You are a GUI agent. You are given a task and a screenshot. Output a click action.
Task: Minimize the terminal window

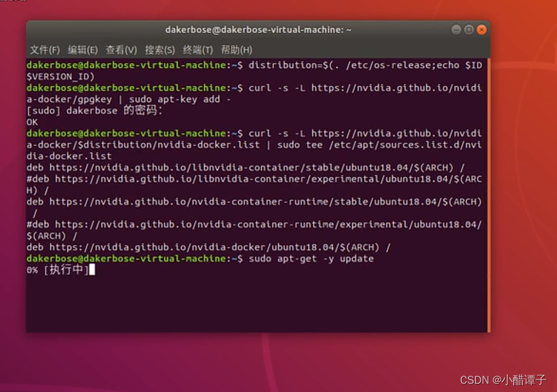[456, 30]
